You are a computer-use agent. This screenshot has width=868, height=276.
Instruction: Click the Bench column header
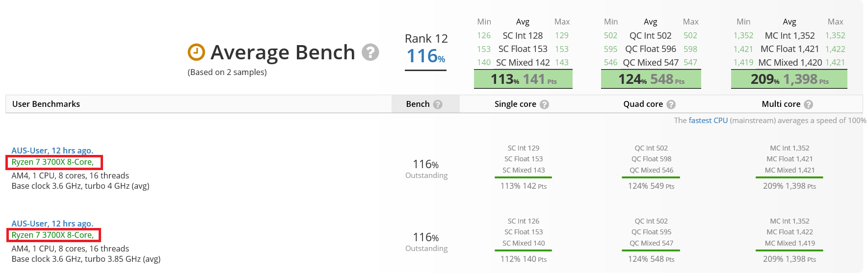click(418, 104)
